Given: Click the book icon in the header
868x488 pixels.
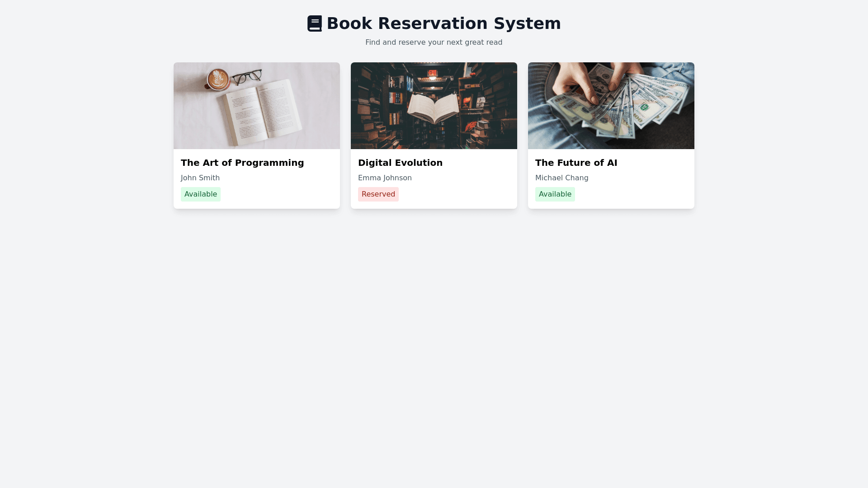Looking at the screenshot, I should pyautogui.click(x=315, y=23).
